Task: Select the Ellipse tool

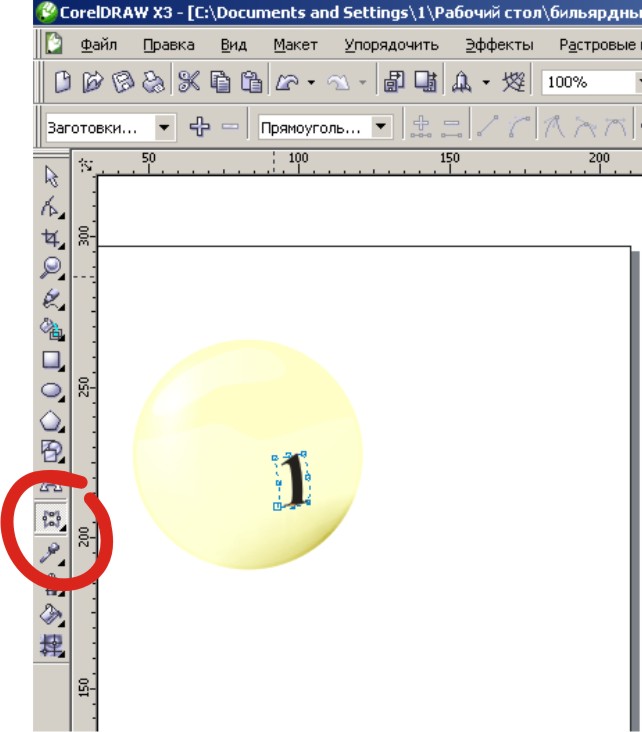Action: [x=51, y=391]
